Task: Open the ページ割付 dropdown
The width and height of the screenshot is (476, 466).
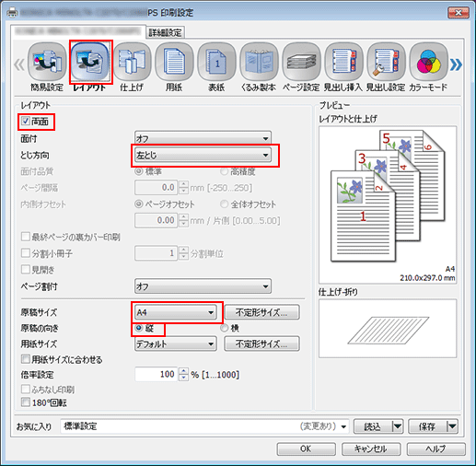Action: point(203,286)
